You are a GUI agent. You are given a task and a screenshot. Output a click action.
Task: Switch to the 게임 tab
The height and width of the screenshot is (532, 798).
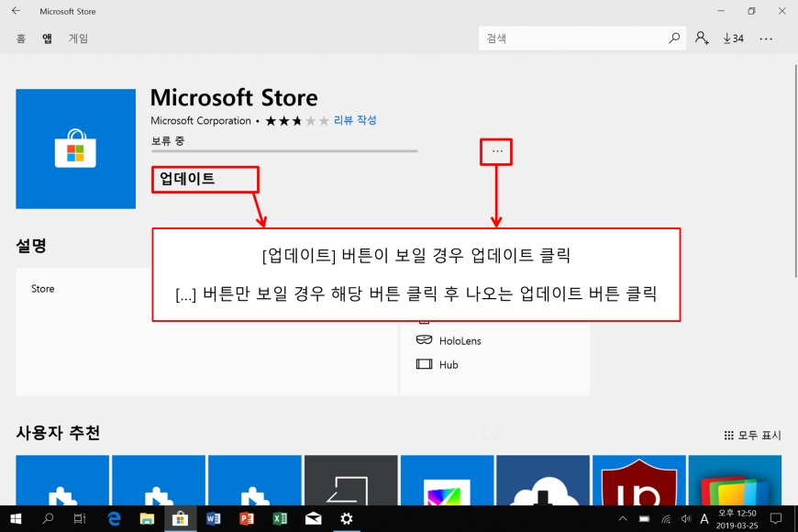[78, 39]
